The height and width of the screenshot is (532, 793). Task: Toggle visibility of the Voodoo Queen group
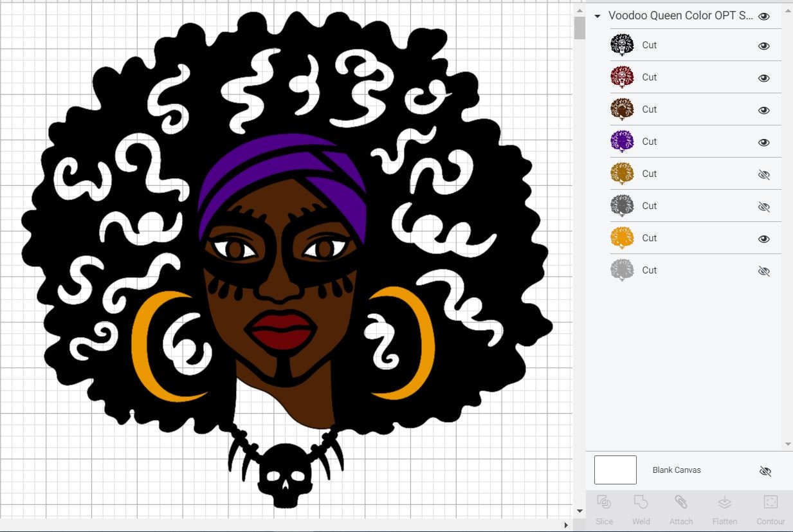763,16
